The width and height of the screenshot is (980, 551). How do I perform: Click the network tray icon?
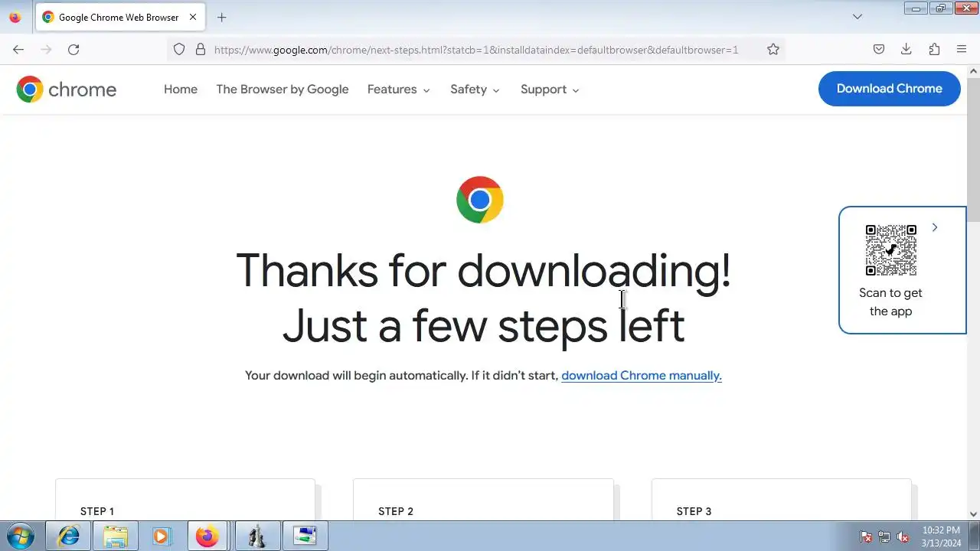coord(884,537)
